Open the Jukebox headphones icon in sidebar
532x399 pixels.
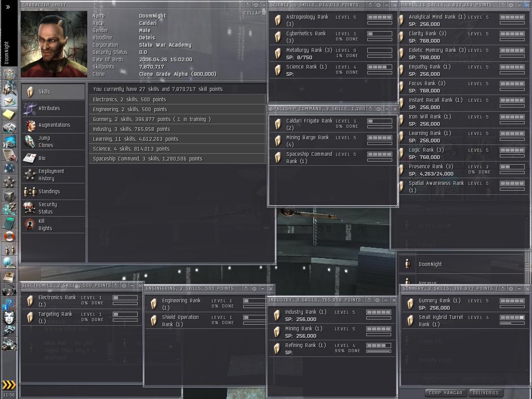(x=9, y=290)
